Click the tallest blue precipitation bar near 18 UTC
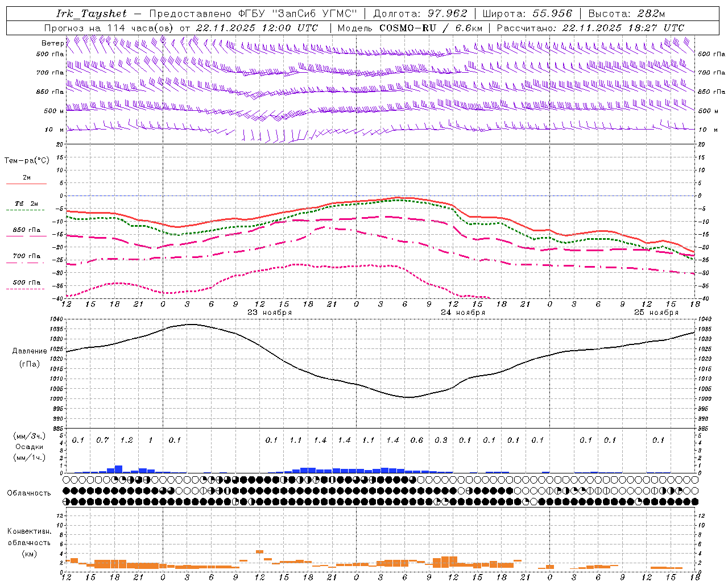 pos(118,469)
